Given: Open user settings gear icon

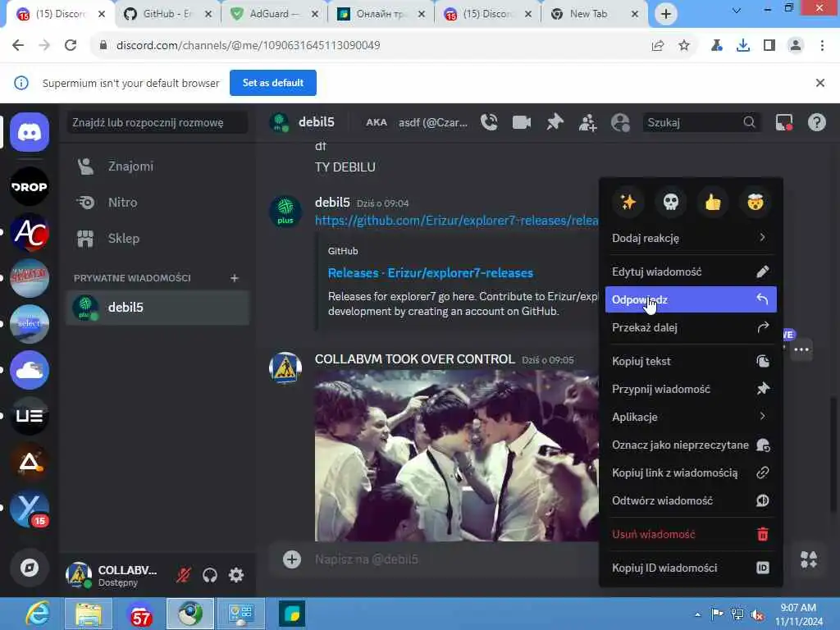Looking at the screenshot, I should [x=236, y=575].
